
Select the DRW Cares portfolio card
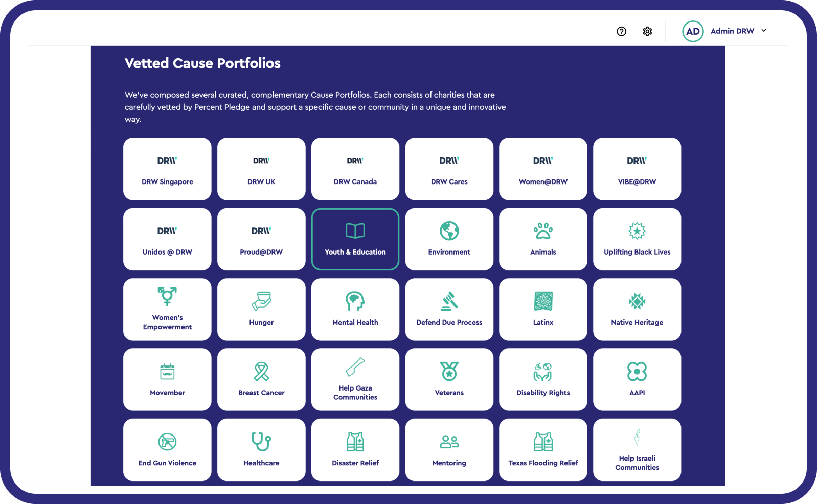449,169
